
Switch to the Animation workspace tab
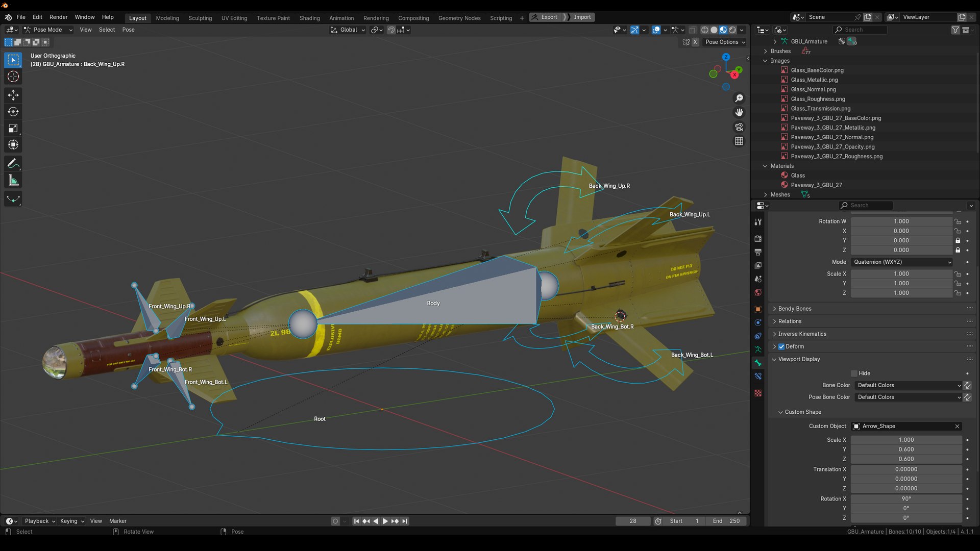(x=341, y=18)
